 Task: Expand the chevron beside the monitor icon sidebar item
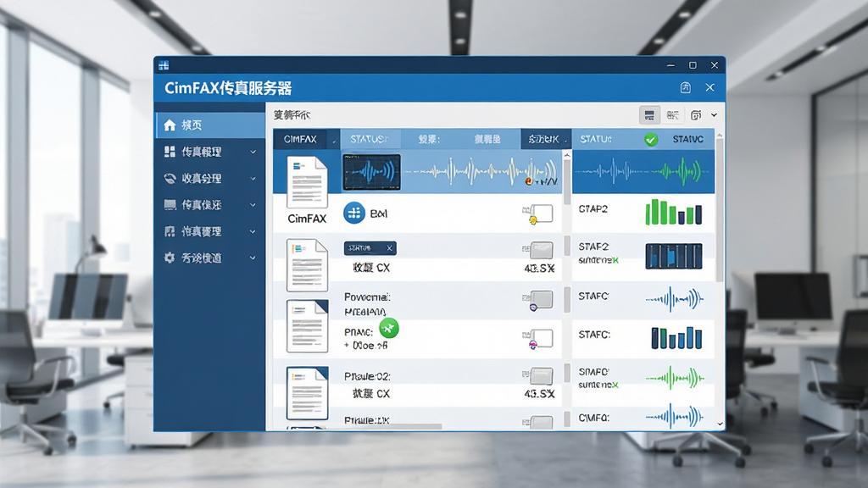(x=253, y=205)
